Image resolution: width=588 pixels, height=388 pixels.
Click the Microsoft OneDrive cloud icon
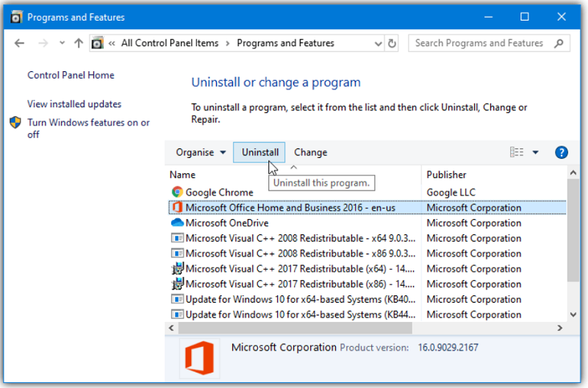click(x=176, y=223)
